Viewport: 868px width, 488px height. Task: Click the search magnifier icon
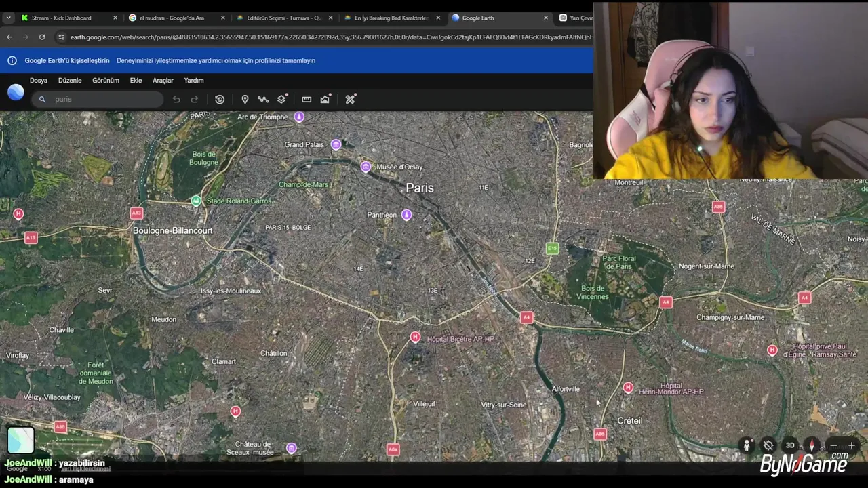coord(42,100)
